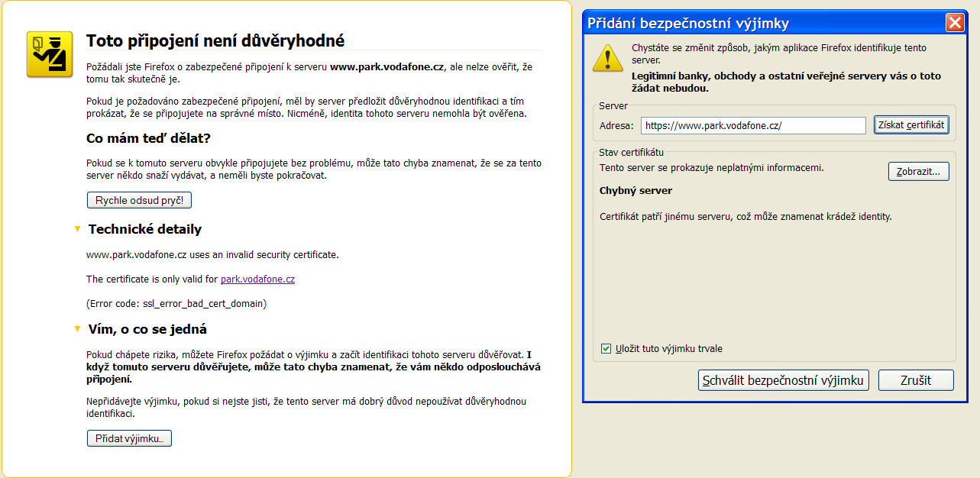Click the 'Co mám teď dělat?' heading
The height and width of the screenshot is (478, 980).
(x=148, y=138)
